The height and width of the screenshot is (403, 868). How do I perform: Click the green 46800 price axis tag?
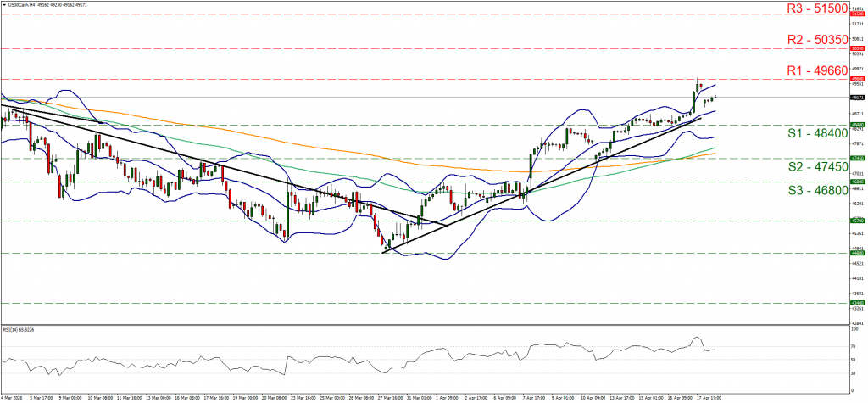[x=858, y=181]
